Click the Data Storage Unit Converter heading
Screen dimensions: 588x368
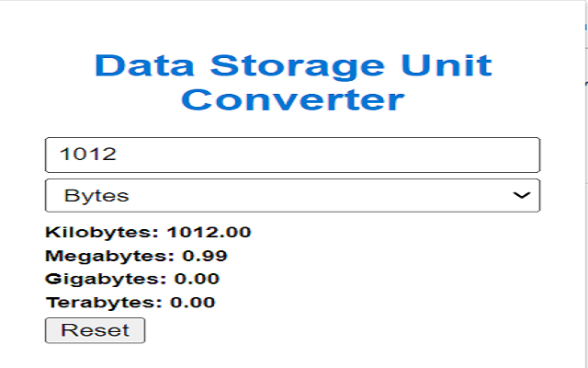pos(293,82)
